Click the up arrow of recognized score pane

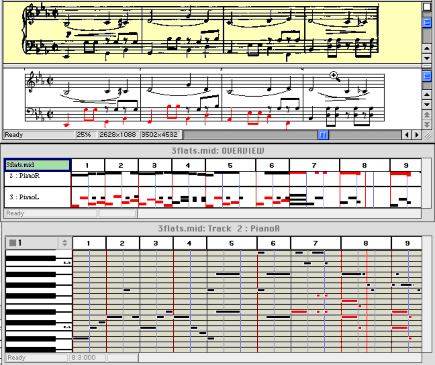coord(427,95)
